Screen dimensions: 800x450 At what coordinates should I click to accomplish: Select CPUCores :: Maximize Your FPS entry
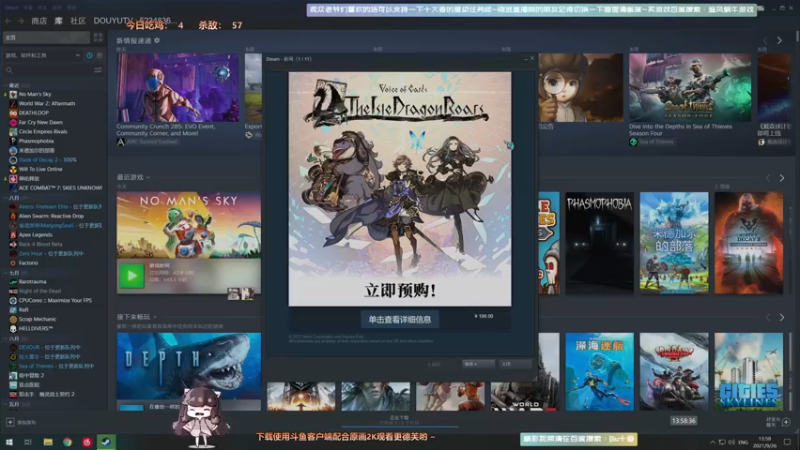tap(55, 301)
